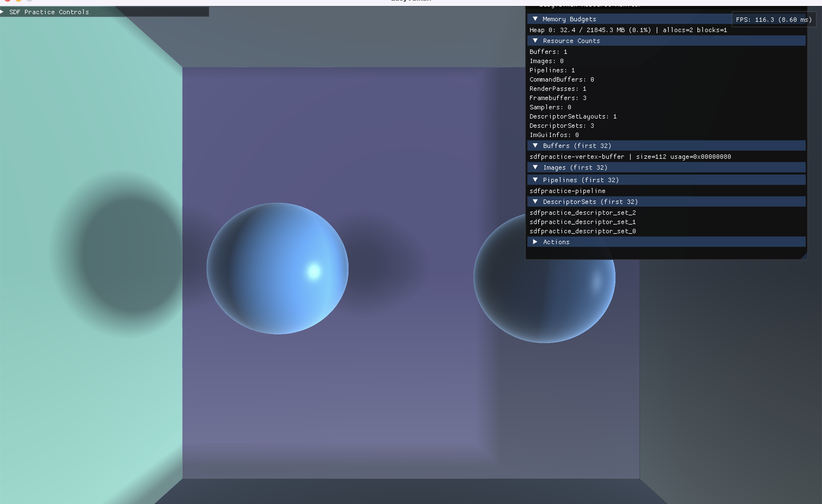Click the 'Pipelines: 1' count

pos(552,70)
